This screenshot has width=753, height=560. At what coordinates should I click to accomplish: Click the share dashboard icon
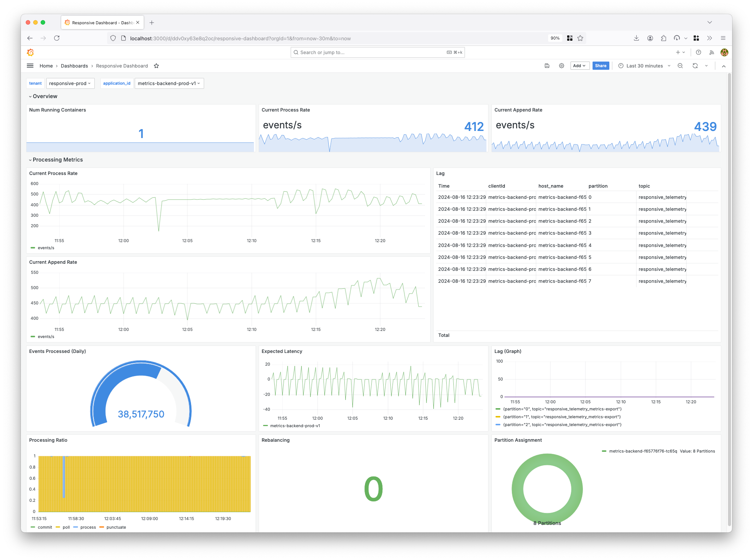(601, 65)
